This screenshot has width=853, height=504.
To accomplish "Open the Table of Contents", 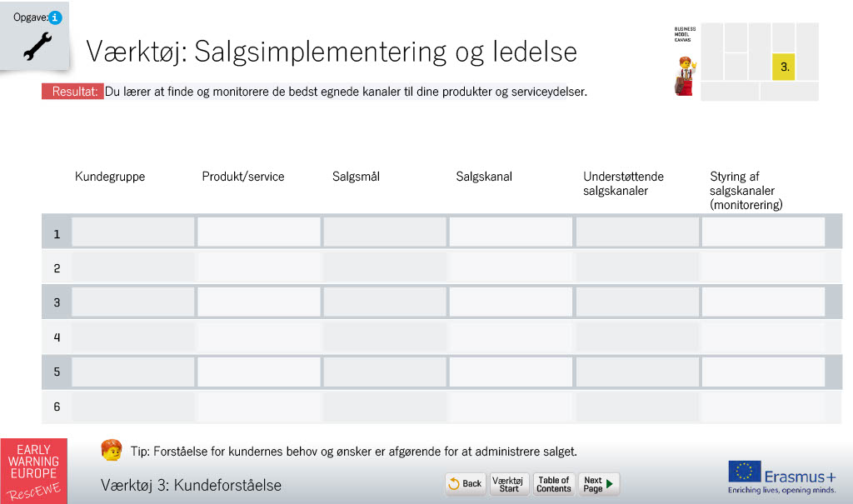I will [553, 483].
